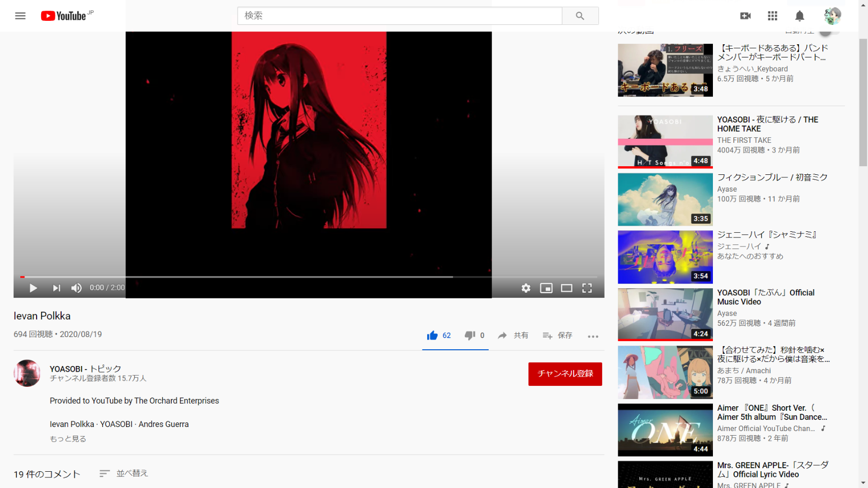Open player settings gear

pos(526,288)
